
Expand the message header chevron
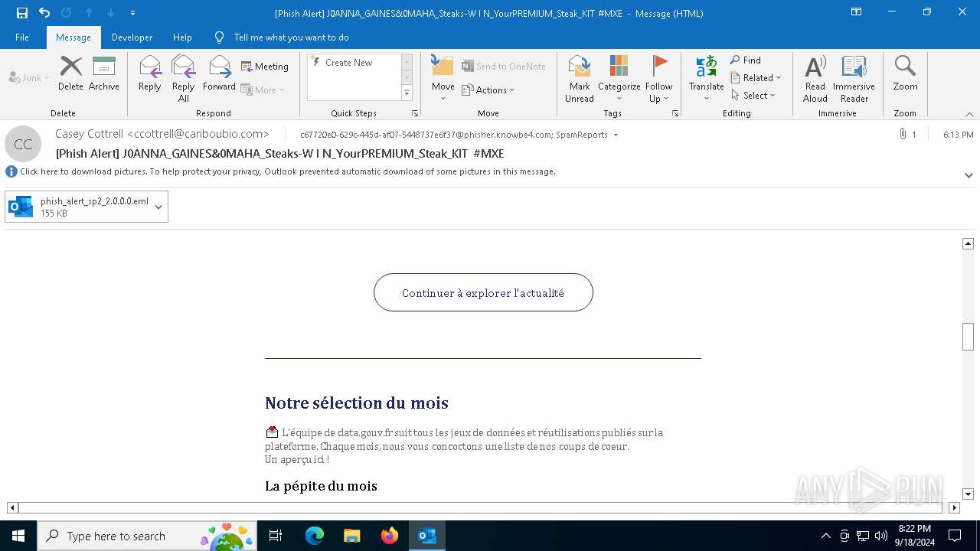tap(969, 175)
